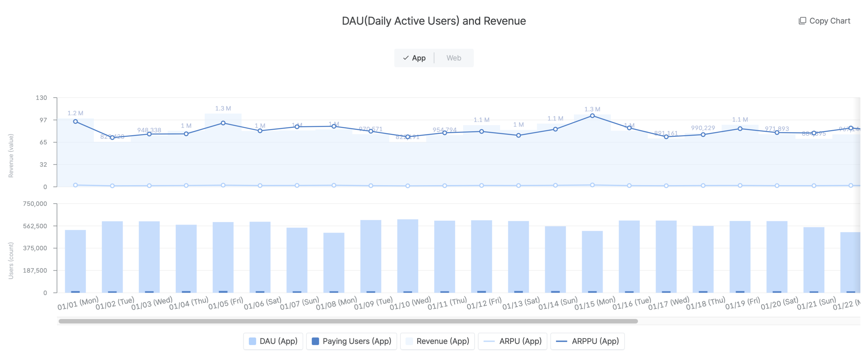Click the DAU (App) legend color swatch

point(252,341)
